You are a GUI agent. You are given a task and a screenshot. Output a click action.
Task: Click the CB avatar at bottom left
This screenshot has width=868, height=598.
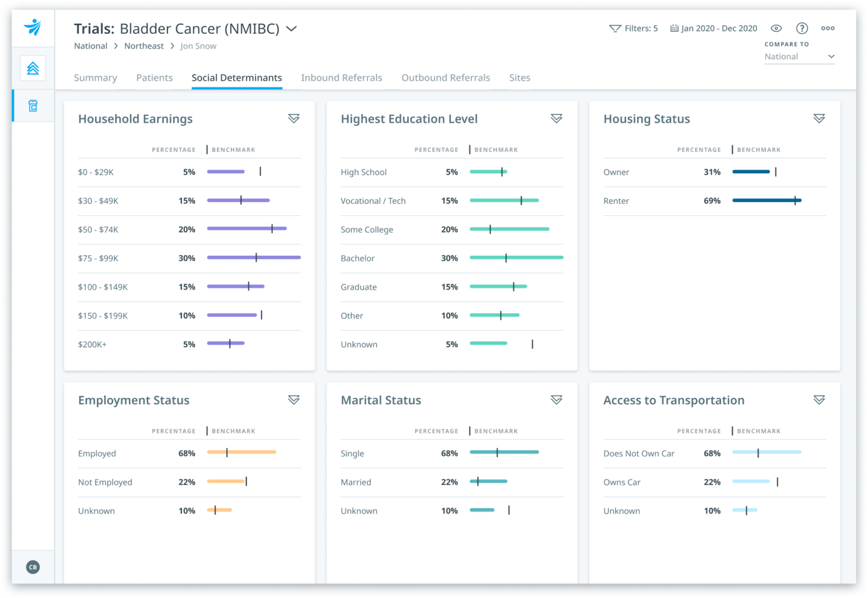32,567
